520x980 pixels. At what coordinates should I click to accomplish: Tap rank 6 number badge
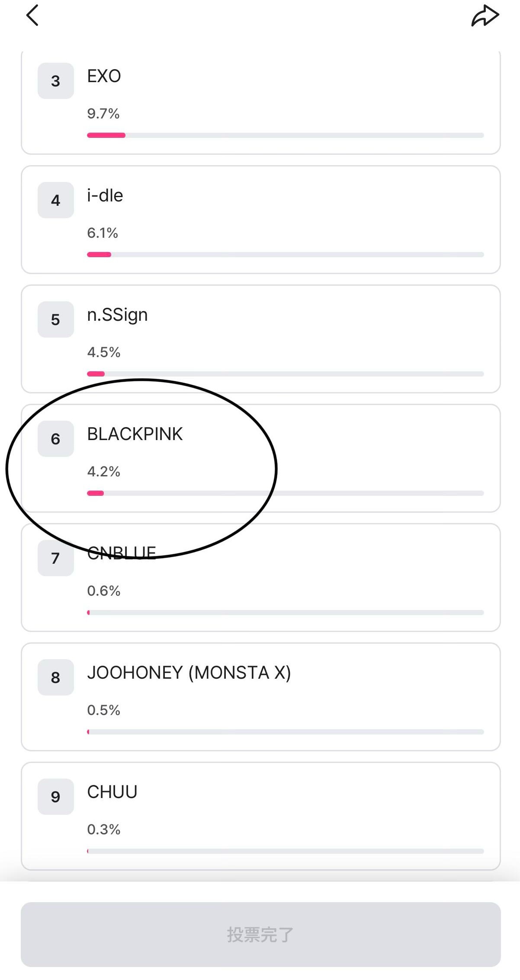click(x=55, y=439)
